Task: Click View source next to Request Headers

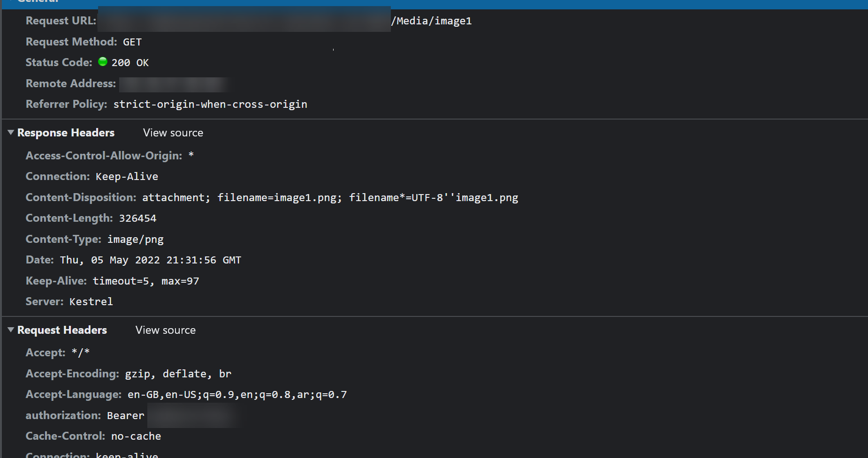Action: (165, 330)
